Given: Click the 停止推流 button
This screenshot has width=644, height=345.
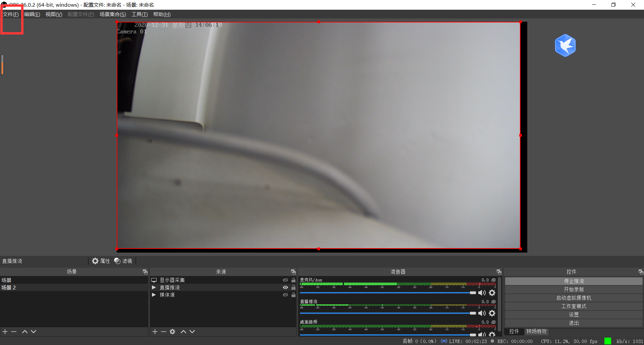Looking at the screenshot, I should 574,281.
